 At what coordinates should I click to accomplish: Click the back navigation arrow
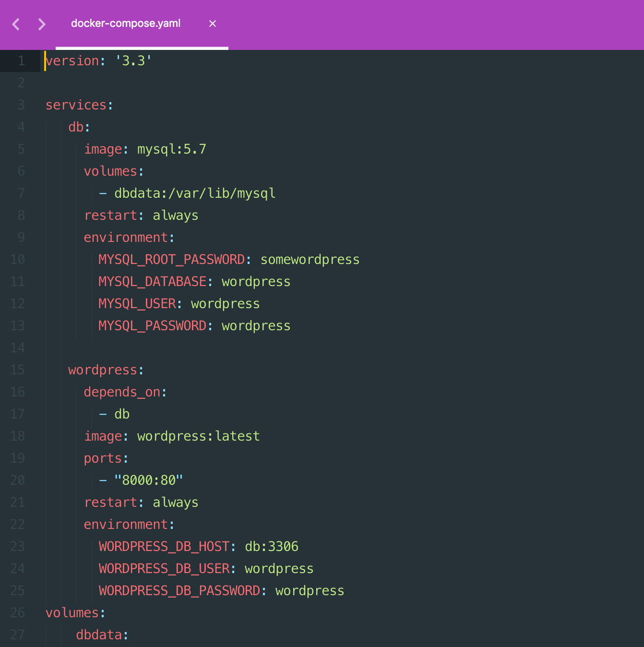[15, 24]
